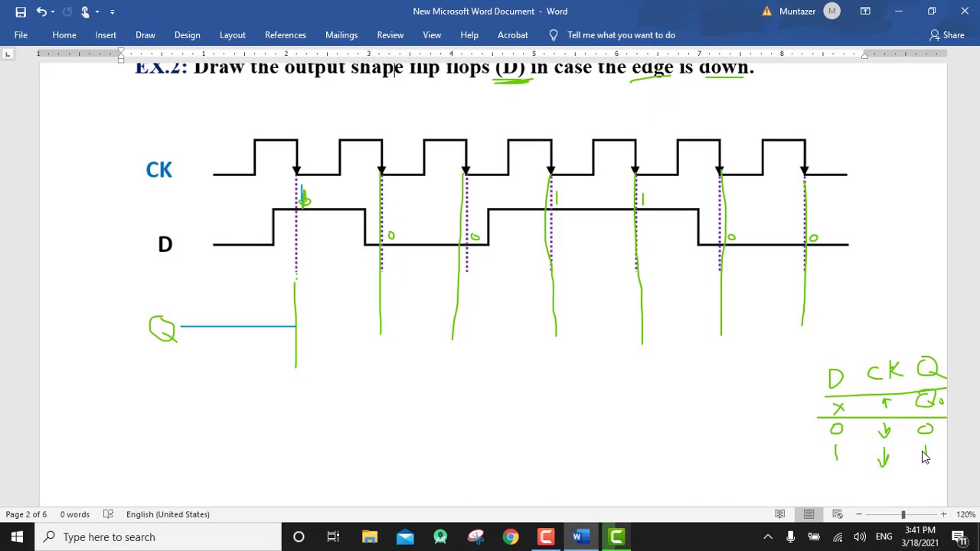Open the Undo history dropdown arrow

coord(52,11)
